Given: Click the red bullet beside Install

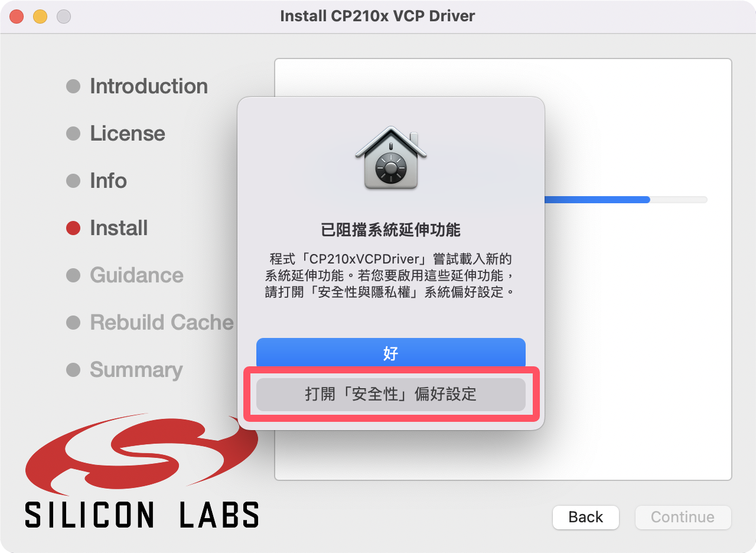Looking at the screenshot, I should tap(73, 228).
